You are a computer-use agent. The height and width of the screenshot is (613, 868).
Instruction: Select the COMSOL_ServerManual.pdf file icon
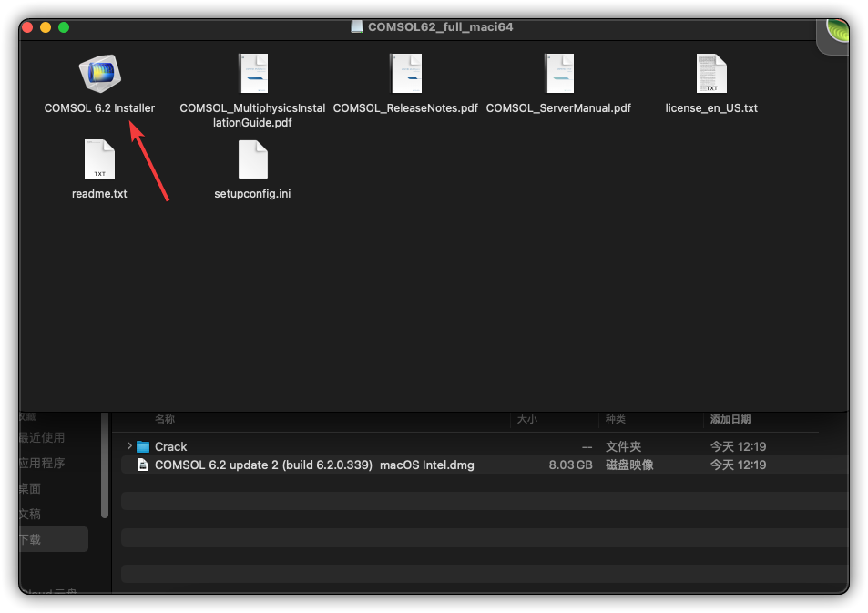[x=559, y=74]
